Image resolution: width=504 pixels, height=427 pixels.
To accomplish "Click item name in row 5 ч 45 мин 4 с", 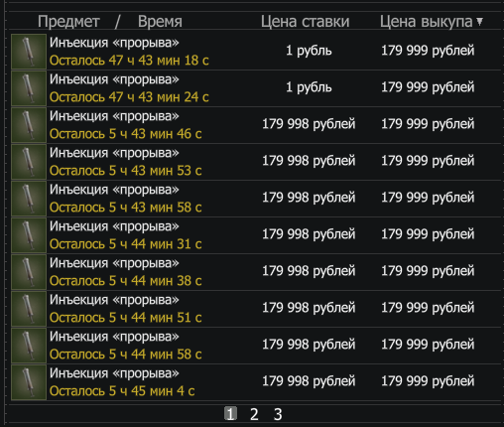I will pos(114,373).
